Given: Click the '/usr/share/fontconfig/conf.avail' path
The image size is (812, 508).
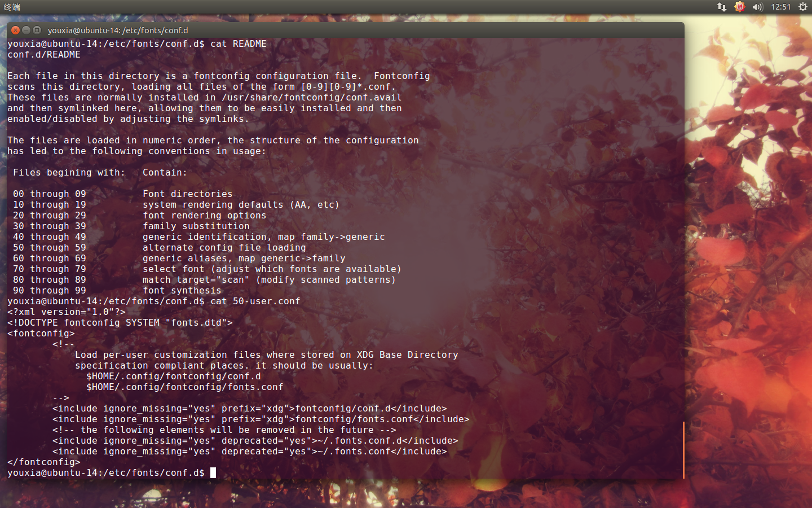Looking at the screenshot, I should pyautogui.click(x=312, y=97).
